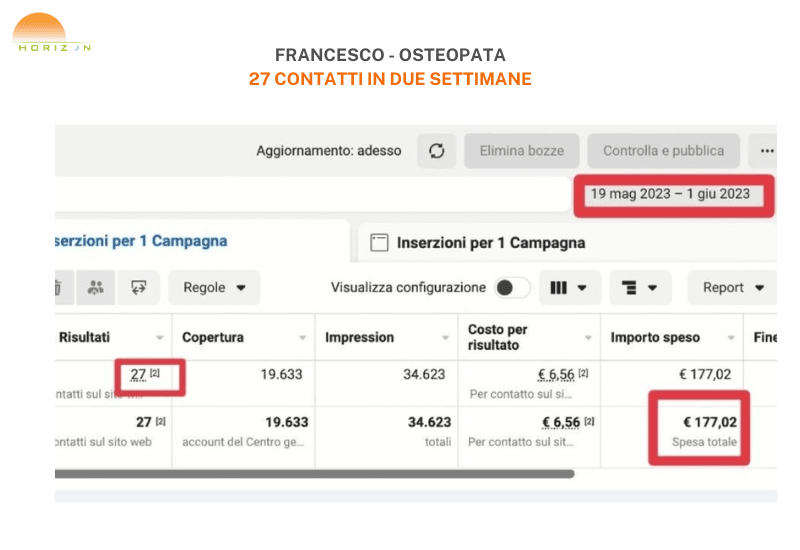Expand the Report dropdown
The height and width of the screenshot is (550, 800).
(x=733, y=288)
